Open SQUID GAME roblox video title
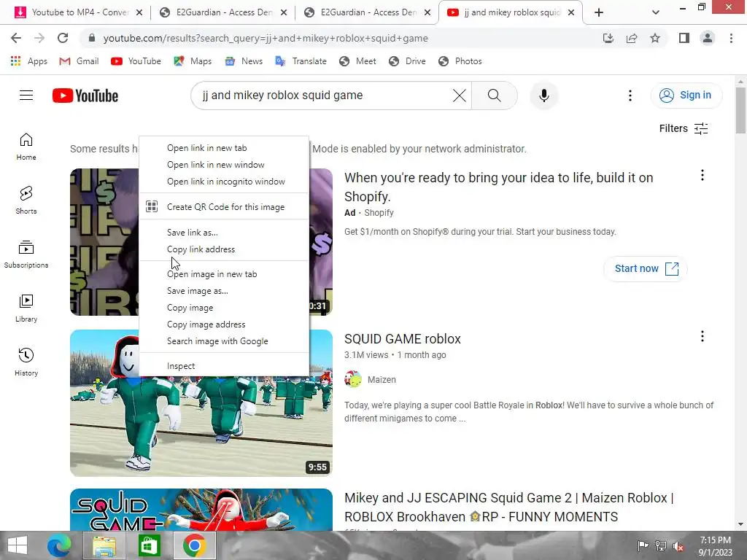 click(x=403, y=339)
